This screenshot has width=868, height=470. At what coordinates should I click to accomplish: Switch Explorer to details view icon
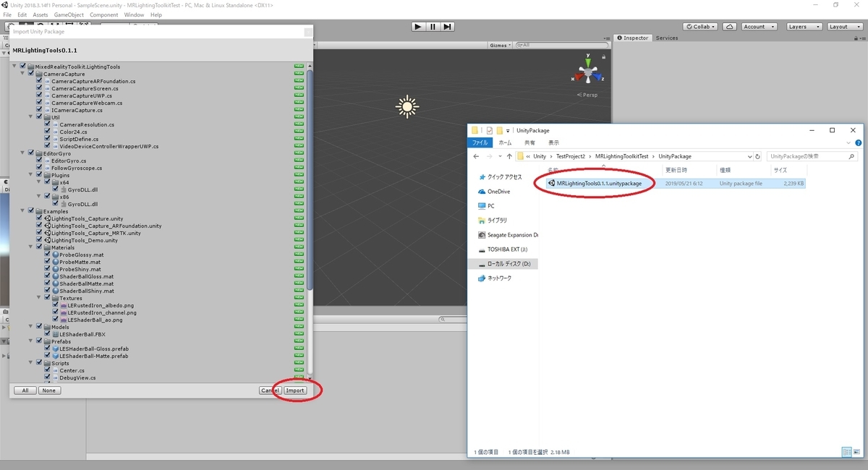(846, 452)
